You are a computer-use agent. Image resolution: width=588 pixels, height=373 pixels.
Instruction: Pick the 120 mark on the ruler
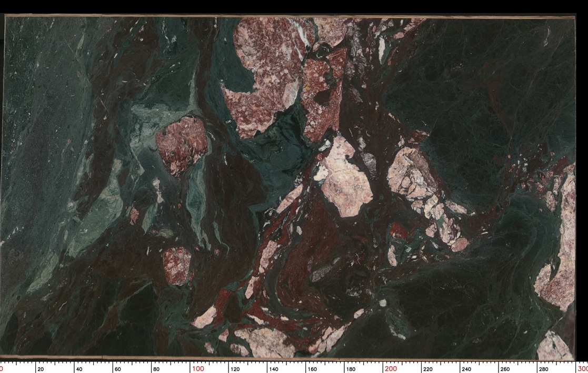coord(234,369)
